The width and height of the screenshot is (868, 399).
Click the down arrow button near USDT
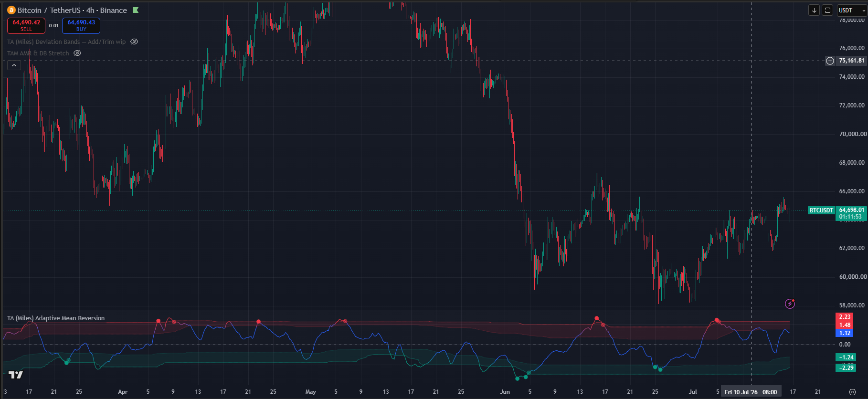(x=814, y=10)
